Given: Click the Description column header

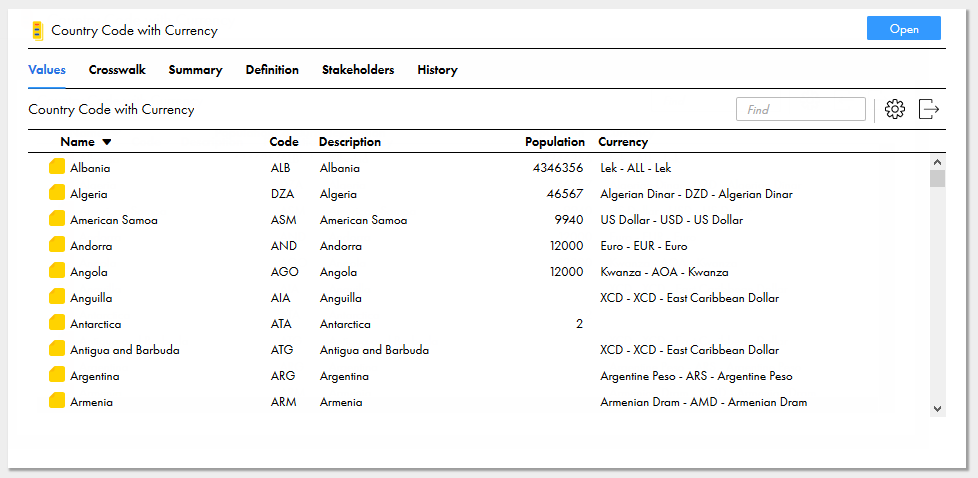Looking at the screenshot, I should click(x=350, y=142).
